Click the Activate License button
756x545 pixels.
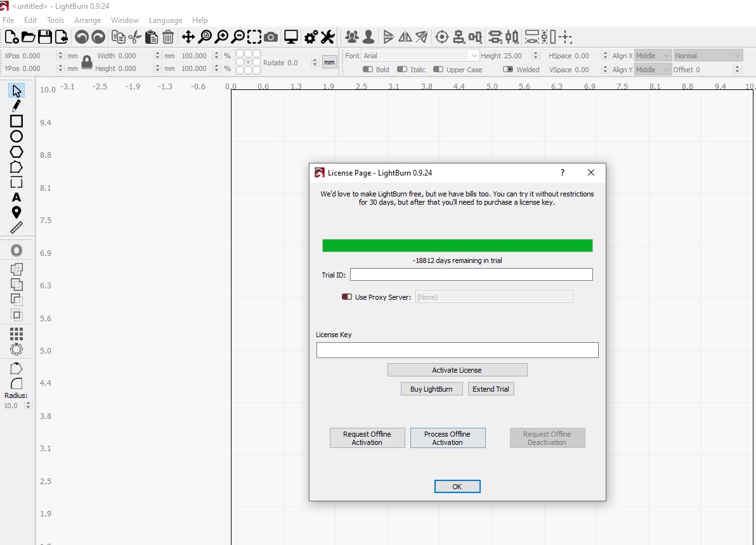coord(457,369)
